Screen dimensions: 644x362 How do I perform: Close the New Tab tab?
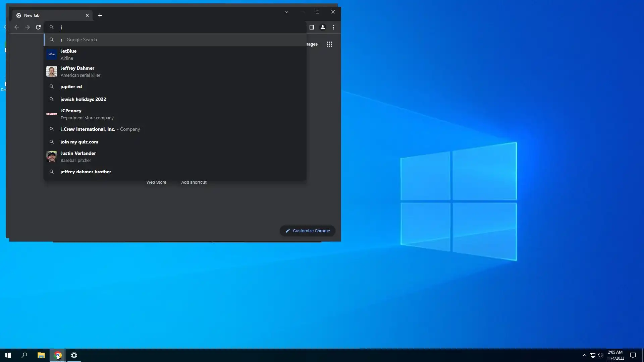click(x=87, y=15)
